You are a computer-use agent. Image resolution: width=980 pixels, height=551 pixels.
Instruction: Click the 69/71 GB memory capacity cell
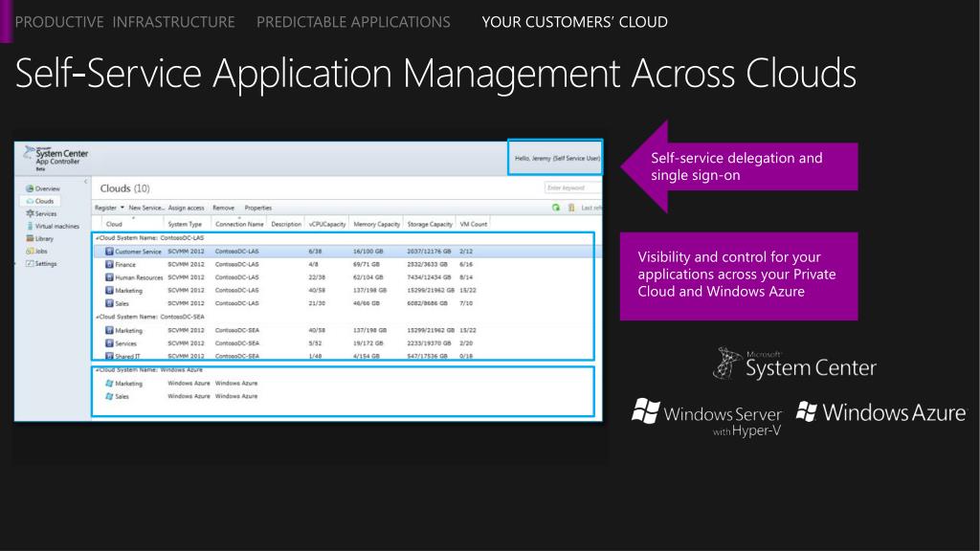pyautogui.click(x=367, y=265)
